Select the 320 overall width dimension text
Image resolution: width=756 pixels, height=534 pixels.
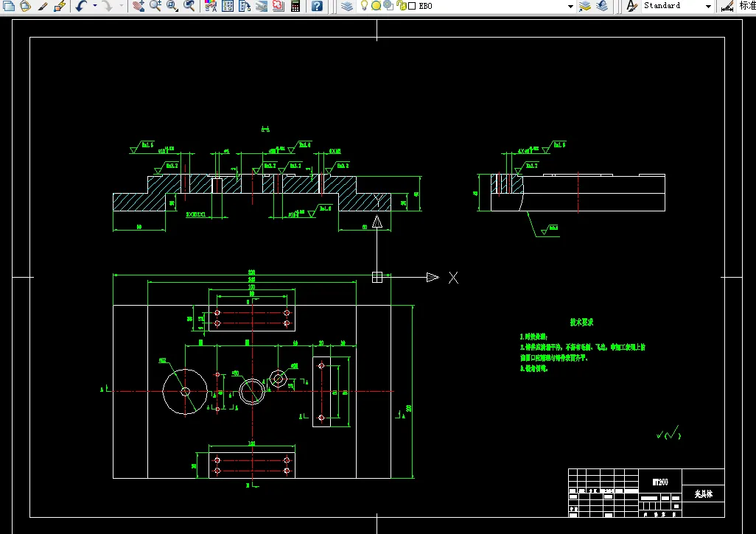coord(251,273)
